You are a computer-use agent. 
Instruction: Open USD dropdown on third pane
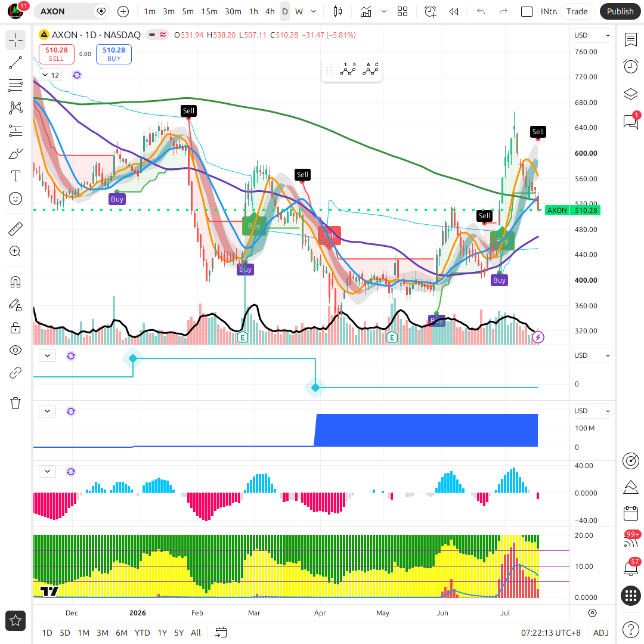pos(592,411)
